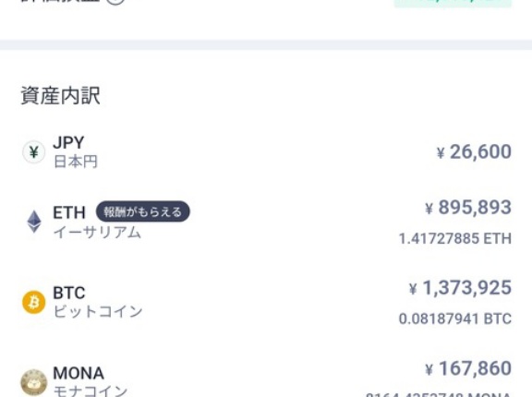The width and height of the screenshot is (532, 397).
Task: Tap the 0.08187941 BTC quantity
Action: click(x=455, y=319)
